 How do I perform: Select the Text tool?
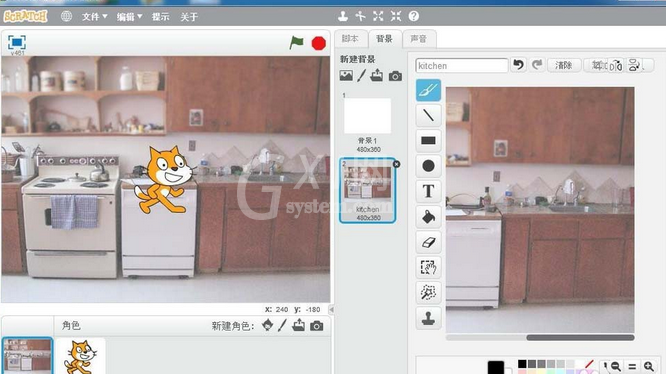pos(428,191)
